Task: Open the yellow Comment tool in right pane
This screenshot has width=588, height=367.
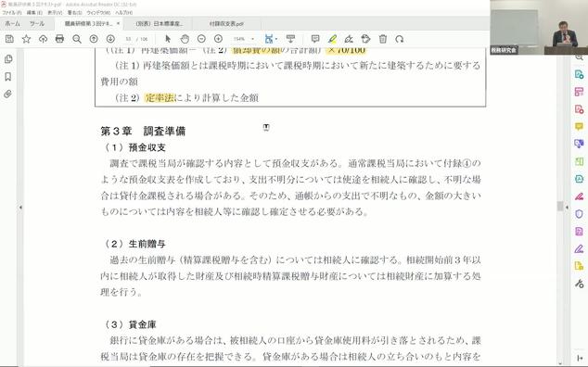Action: click(x=579, y=126)
